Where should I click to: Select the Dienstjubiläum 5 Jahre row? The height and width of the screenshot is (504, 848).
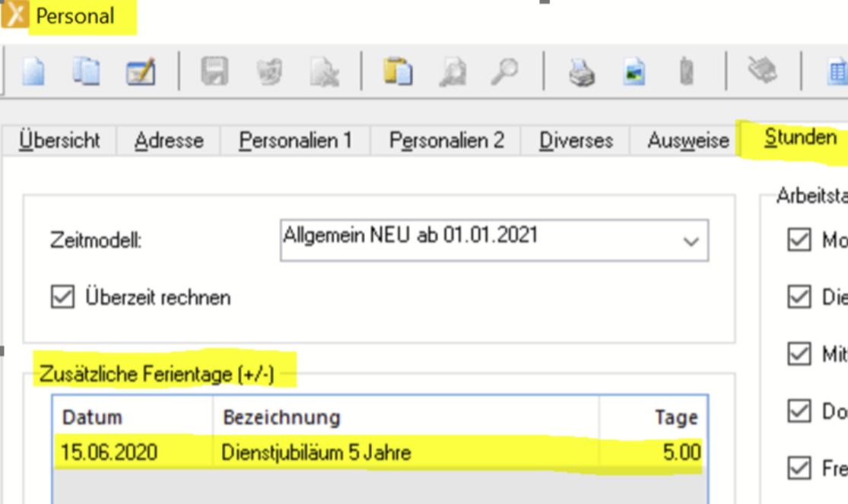pyautogui.click(x=316, y=453)
